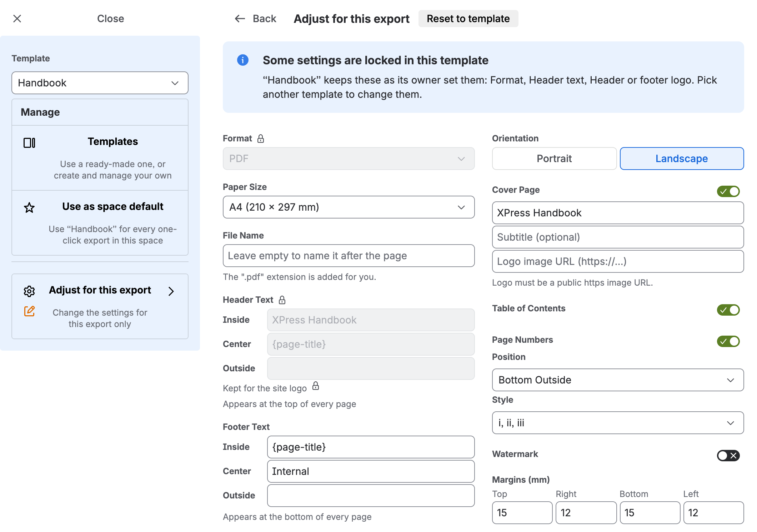
Task: Click the star icon for space default
Action: [29, 207]
